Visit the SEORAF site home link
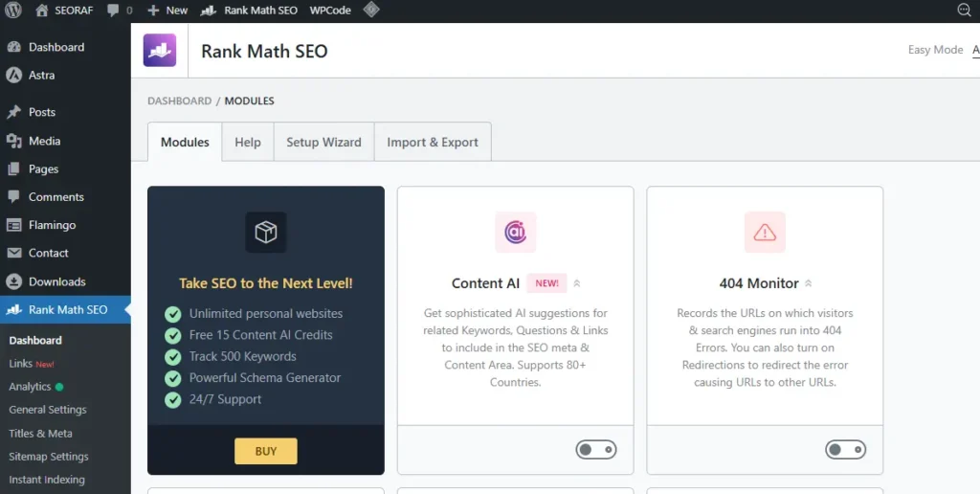The height and width of the screenshot is (494, 980). (64, 10)
